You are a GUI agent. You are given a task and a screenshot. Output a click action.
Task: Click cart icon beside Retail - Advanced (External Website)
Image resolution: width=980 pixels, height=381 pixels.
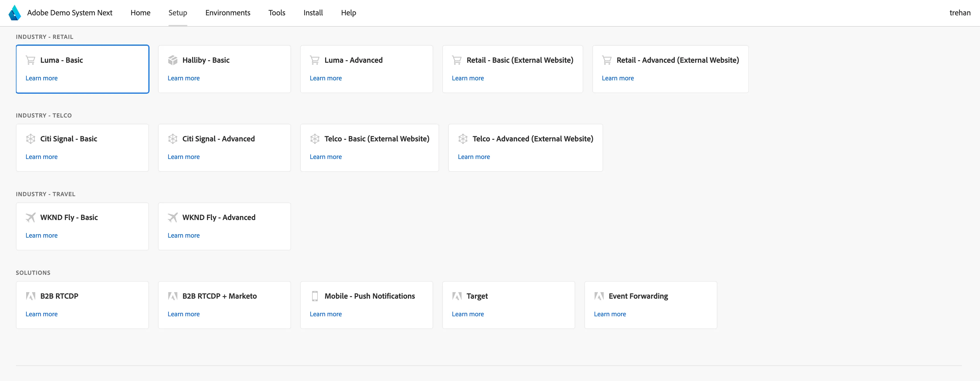pos(607,60)
